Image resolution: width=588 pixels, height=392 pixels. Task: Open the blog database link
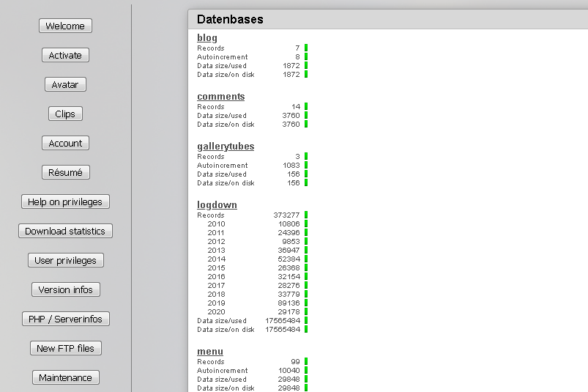207,38
